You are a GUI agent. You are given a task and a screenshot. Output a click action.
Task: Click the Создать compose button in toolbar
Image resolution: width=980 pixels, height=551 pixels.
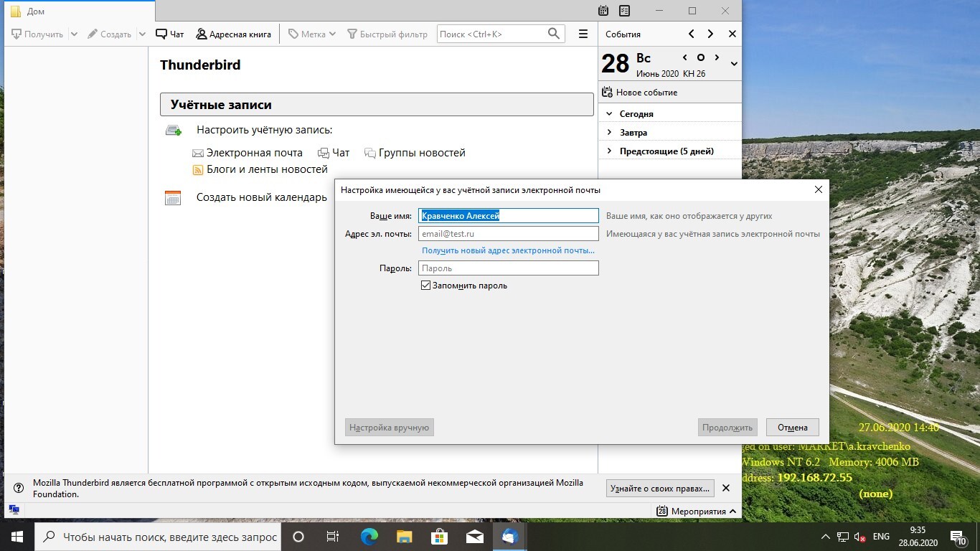click(109, 34)
